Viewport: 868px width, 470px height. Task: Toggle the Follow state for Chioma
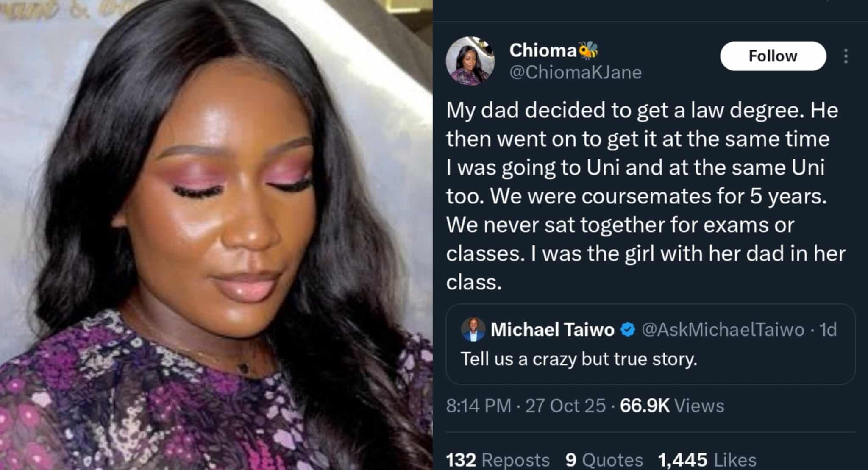(772, 56)
